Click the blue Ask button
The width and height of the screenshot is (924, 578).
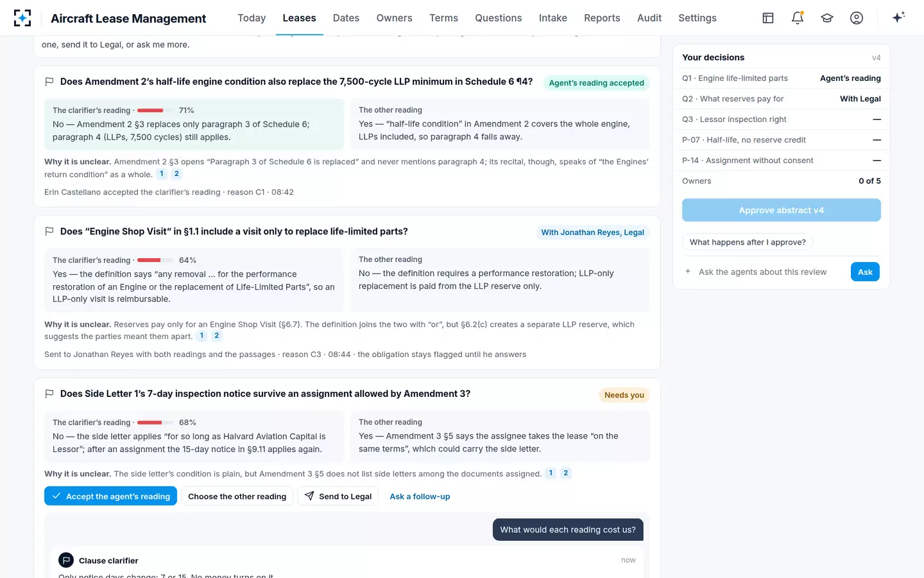[x=865, y=272]
